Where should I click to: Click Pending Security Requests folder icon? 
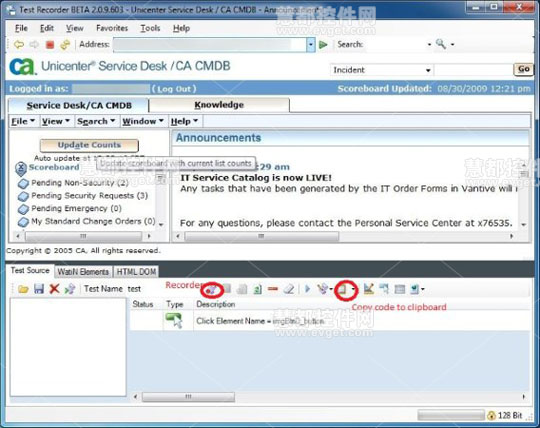pyautogui.click(x=23, y=196)
